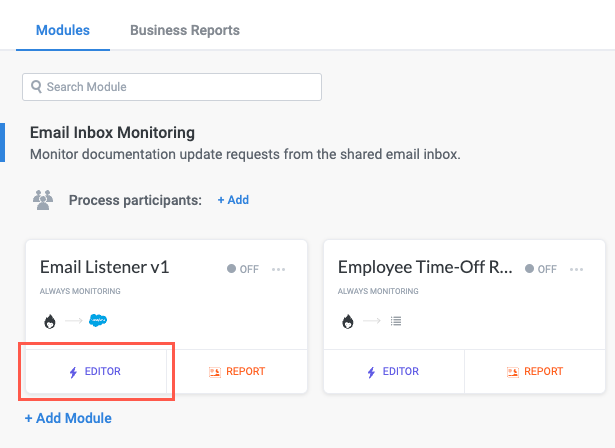Click the Salesforce cloud icon in Email Listener v1
Image resolution: width=615 pixels, height=448 pixels.
pyautogui.click(x=97, y=321)
